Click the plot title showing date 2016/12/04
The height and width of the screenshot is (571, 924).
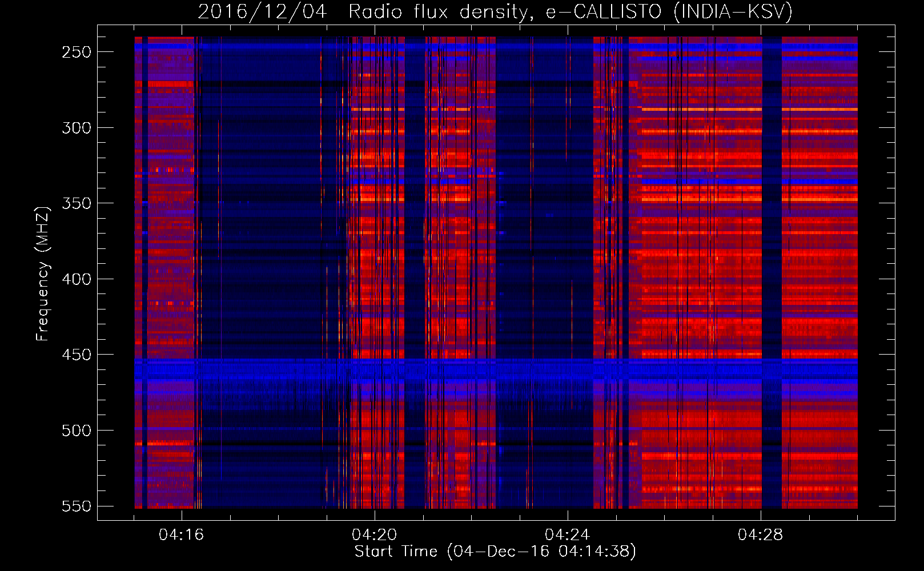point(495,11)
